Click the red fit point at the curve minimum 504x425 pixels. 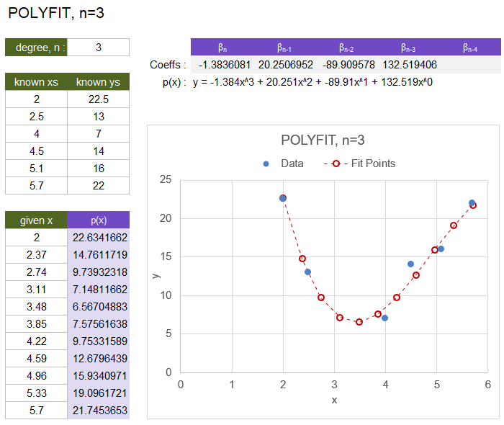pos(359,322)
